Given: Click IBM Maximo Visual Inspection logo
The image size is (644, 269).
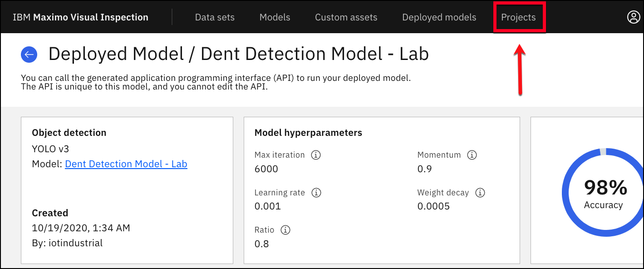Looking at the screenshot, I should point(80,17).
